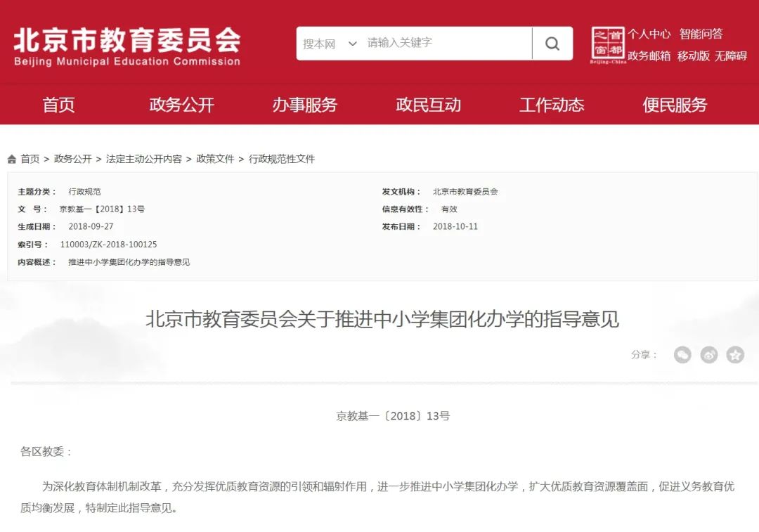Select the 生成日期 value 2018-09-27
The width and height of the screenshot is (759, 532).
coord(91,226)
